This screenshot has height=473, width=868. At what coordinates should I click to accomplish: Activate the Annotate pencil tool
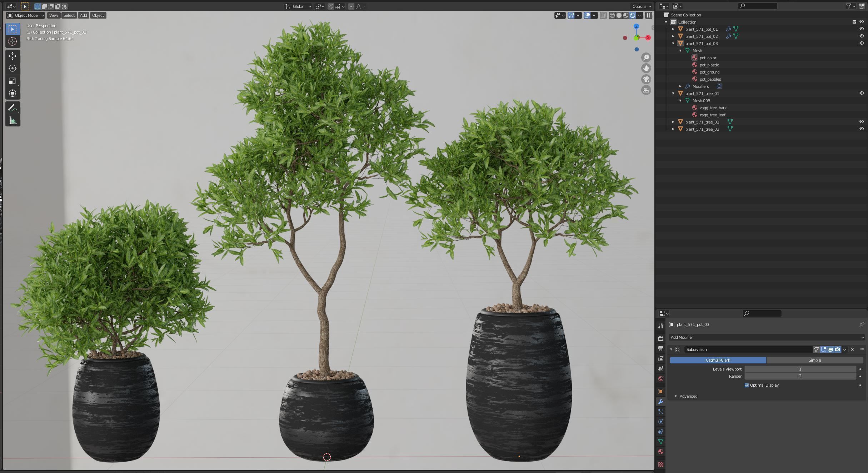pyautogui.click(x=13, y=108)
